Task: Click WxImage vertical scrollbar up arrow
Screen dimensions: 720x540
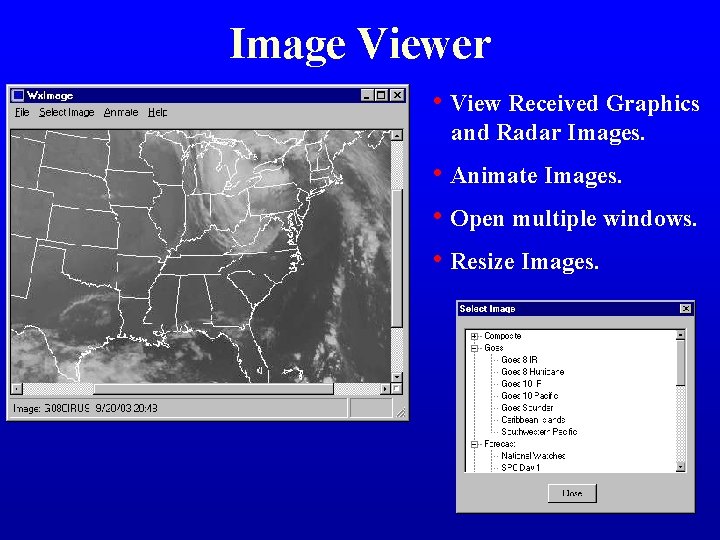Action: coord(397,135)
